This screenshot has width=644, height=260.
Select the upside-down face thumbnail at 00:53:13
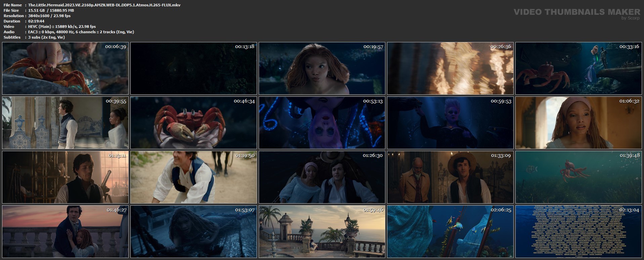[x=322, y=123]
